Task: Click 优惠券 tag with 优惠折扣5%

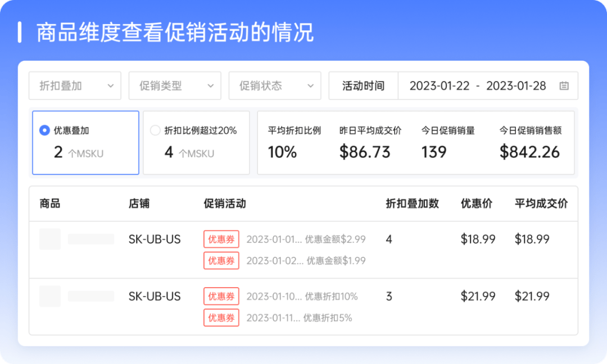Action: (x=221, y=318)
